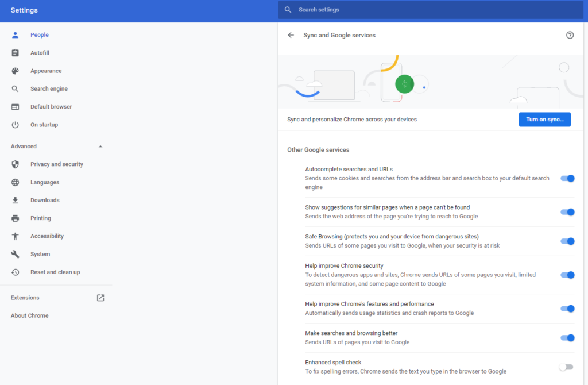Click the Enhanced spell check title text

click(333, 363)
